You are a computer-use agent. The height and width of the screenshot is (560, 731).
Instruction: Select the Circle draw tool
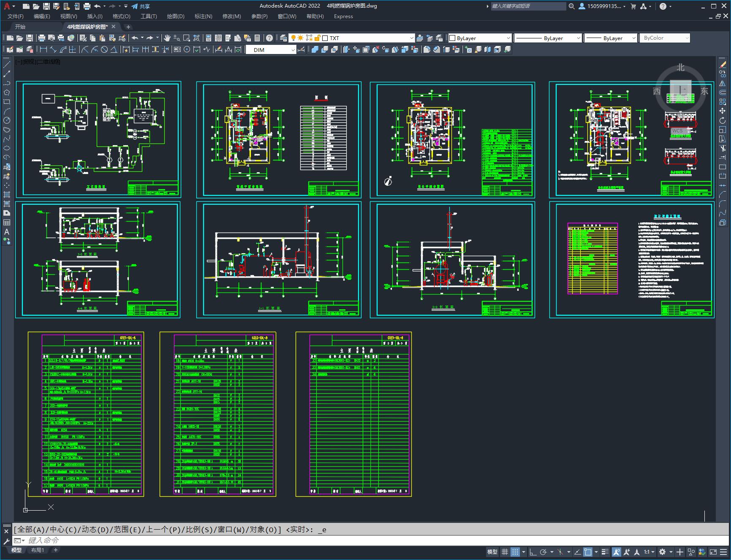tap(7, 121)
